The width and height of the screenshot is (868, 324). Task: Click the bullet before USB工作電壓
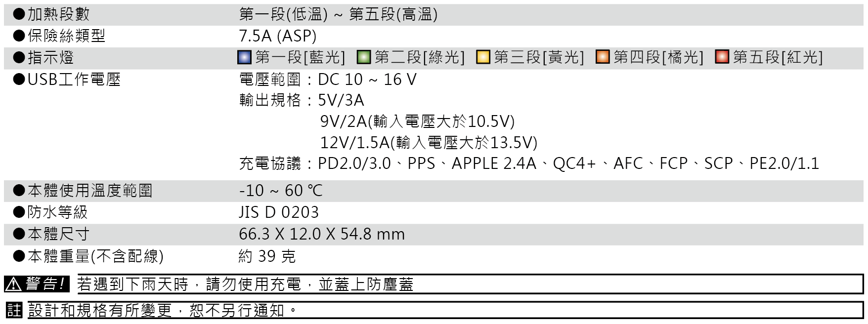pos(19,80)
